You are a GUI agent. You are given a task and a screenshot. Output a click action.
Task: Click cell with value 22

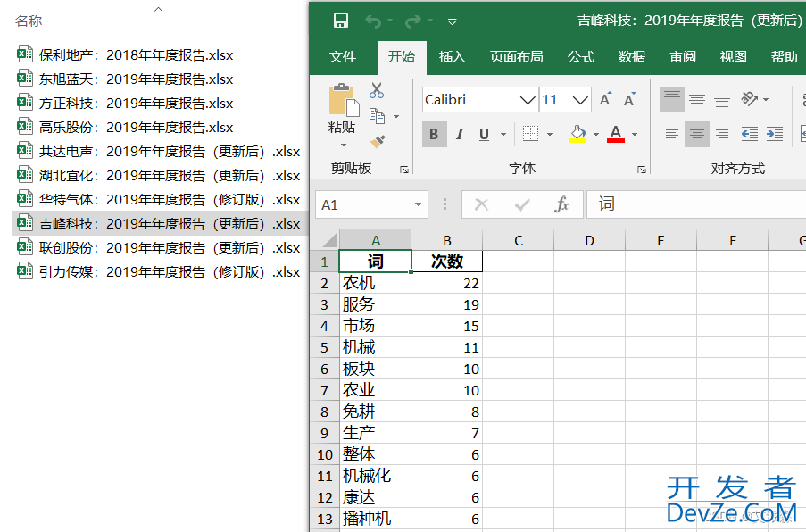(x=446, y=283)
